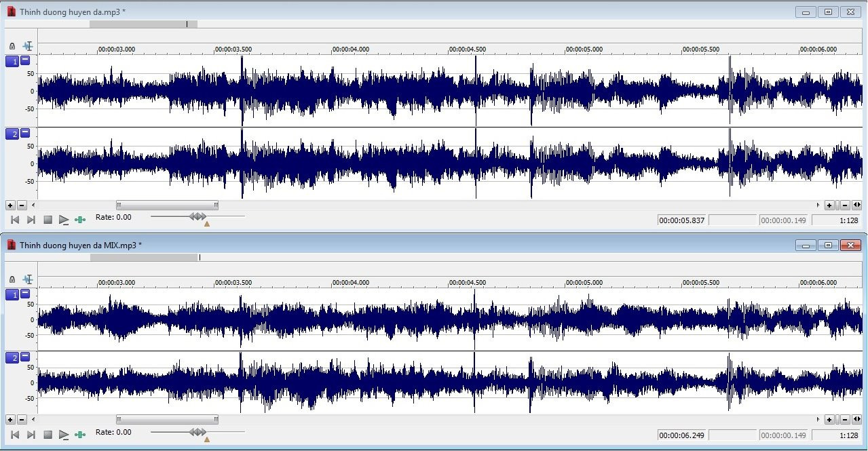
Task: Click the Rate scrub slider in top window
Action: pyautogui.click(x=197, y=216)
